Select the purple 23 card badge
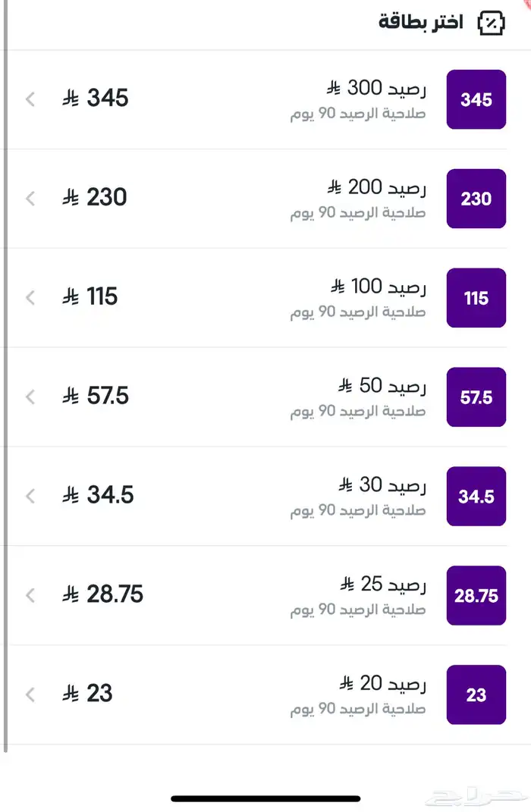 pyautogui.click(x=476, y=695)
